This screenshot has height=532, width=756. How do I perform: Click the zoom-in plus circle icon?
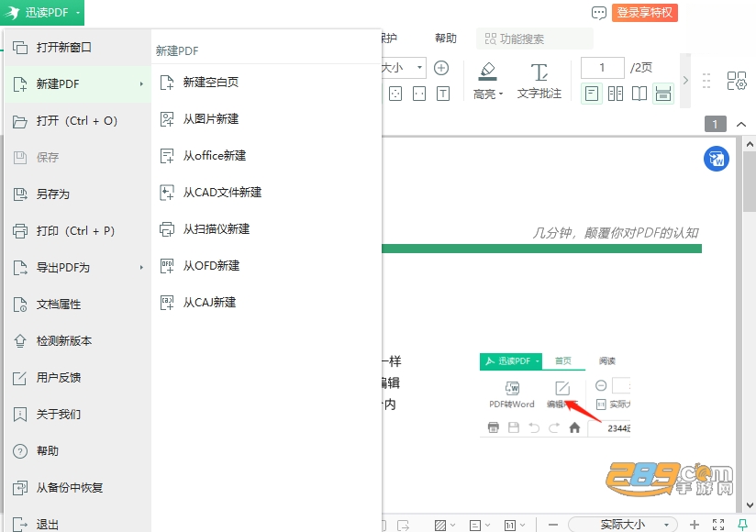pos(441,68)
